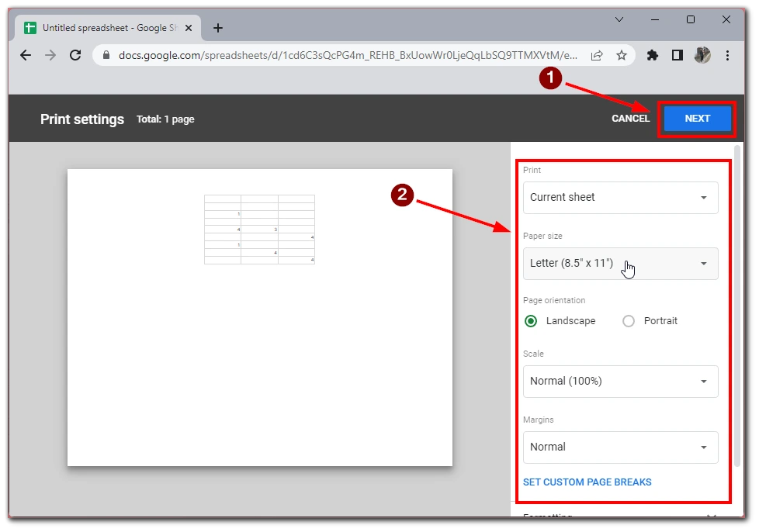Bookmark page with star icon
The image size is (759, 532).
[x=622, y=55]
